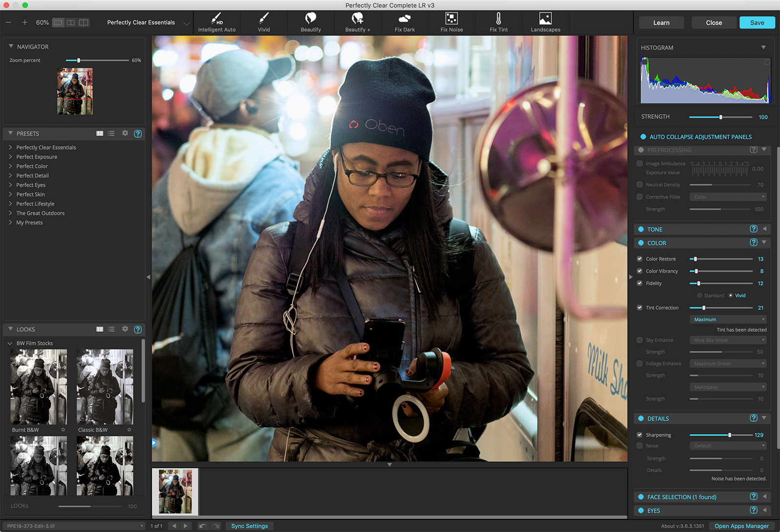Uncheck the Color Restore checkbox
Screen dimensions: 780x532
coord(640,259)
